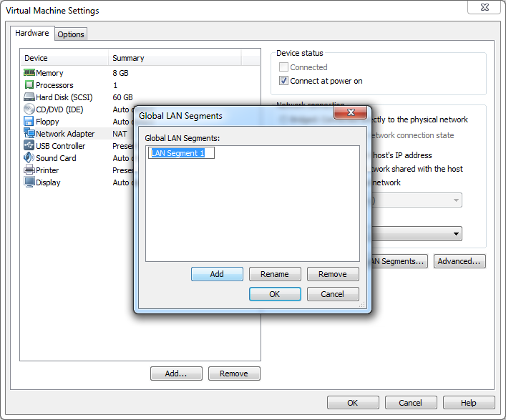Click the Memory device icon
The image size is (506, 420).
coord(29,73)
